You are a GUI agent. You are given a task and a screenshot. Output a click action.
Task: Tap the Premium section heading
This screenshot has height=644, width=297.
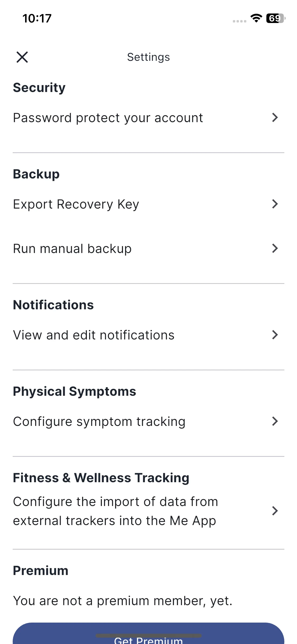[41, 571]
